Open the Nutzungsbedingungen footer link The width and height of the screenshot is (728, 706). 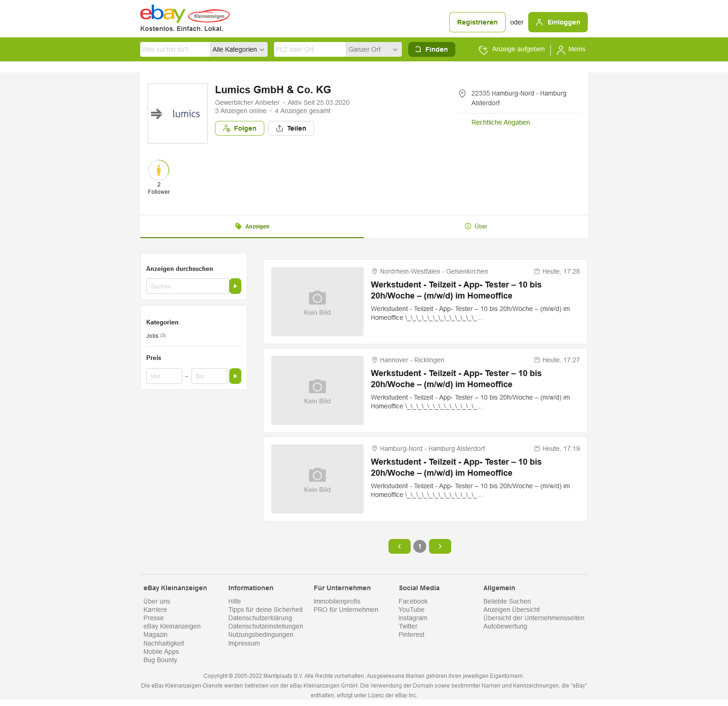261,634
